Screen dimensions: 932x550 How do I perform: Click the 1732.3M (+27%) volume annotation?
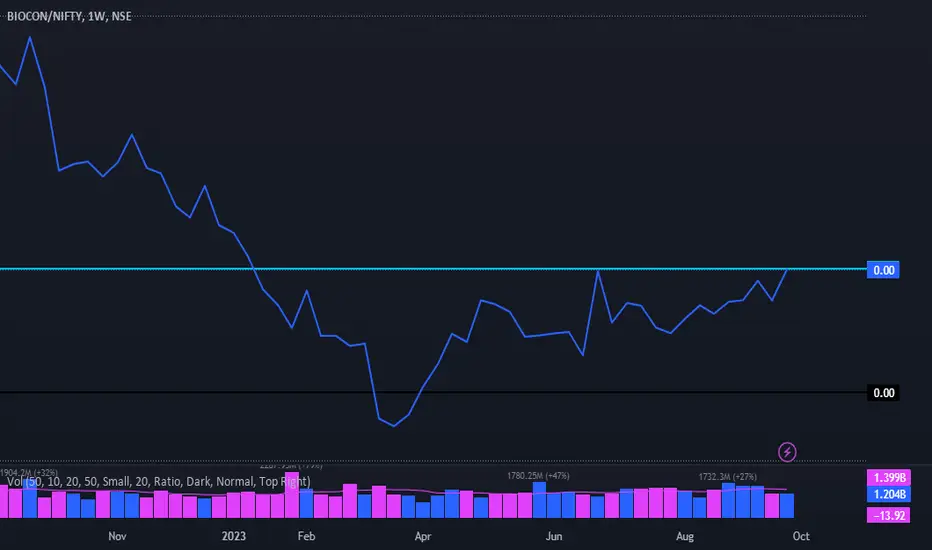pyautogui.click(x=728, y=477)
